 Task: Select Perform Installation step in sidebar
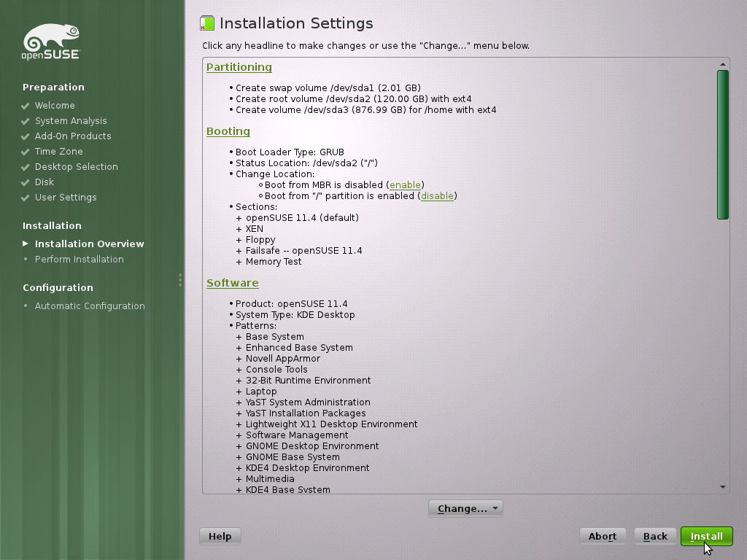pos(79,259)
